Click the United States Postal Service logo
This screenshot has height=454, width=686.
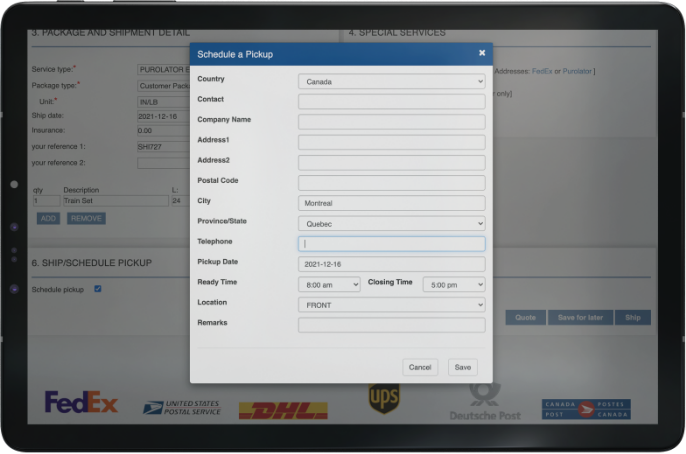(184, 407)
